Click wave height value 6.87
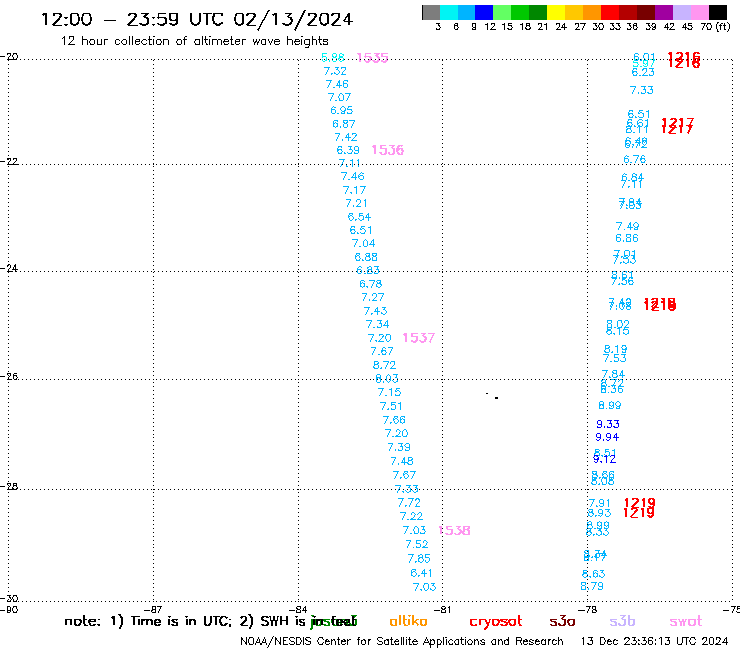Viewport: 740px width, 650px height. [x=344, y=124]
